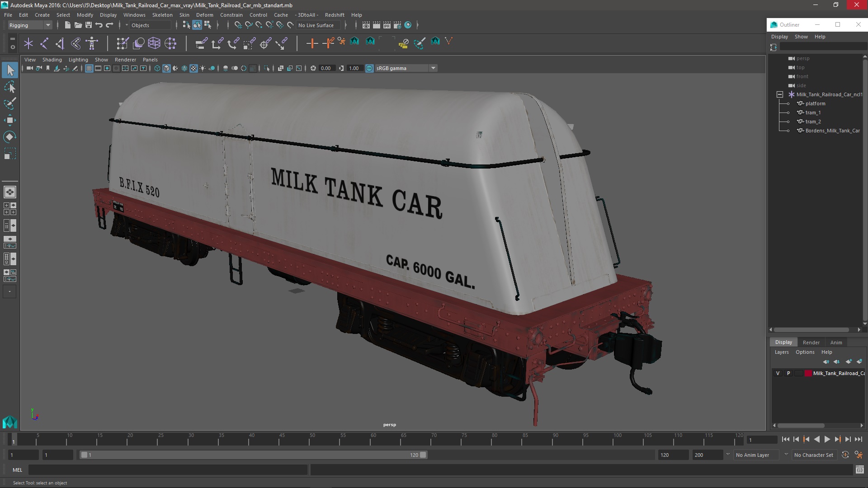868x488 pixels.
Task: Create a new scene file
Action: (67, 25)
